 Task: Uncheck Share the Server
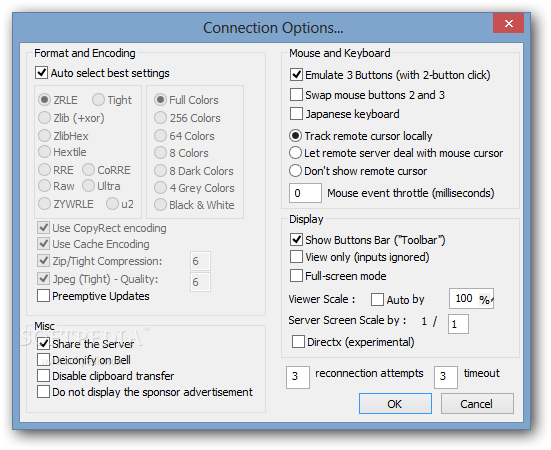pos(44,344)
